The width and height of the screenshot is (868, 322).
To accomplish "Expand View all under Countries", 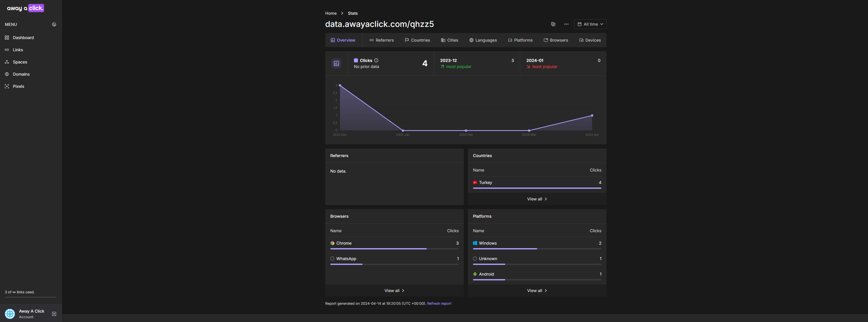I will (x=536, y=199).
